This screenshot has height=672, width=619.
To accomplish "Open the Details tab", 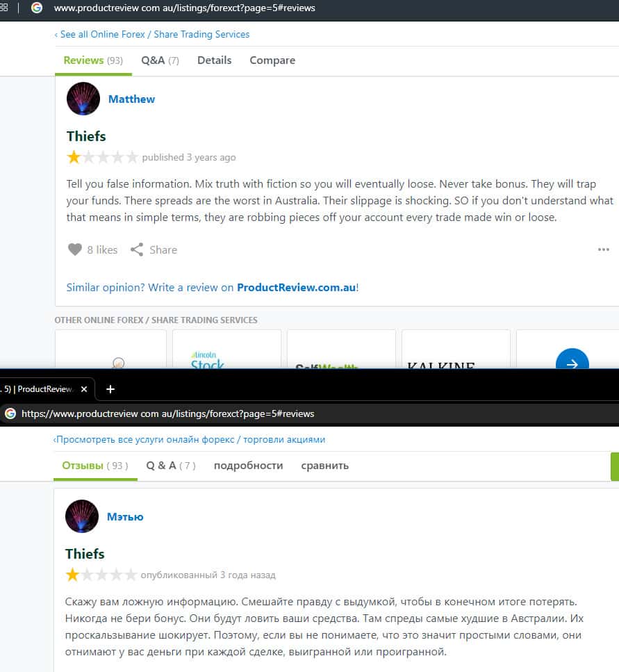I will [x=214, y=60].
